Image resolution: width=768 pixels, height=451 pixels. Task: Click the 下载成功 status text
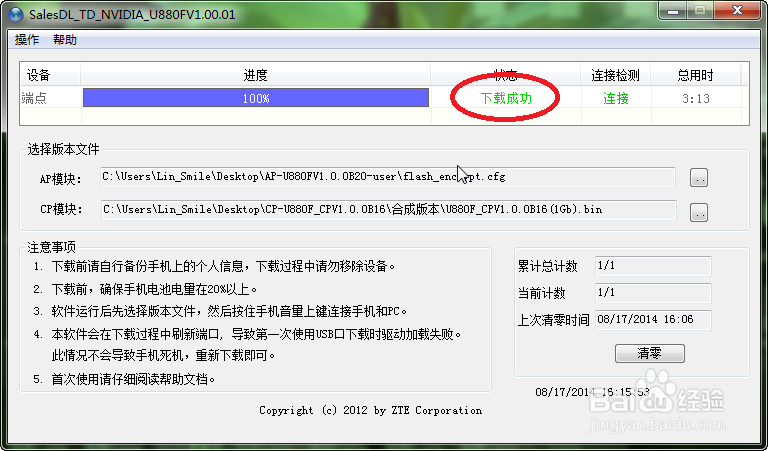tap(506, 98)
